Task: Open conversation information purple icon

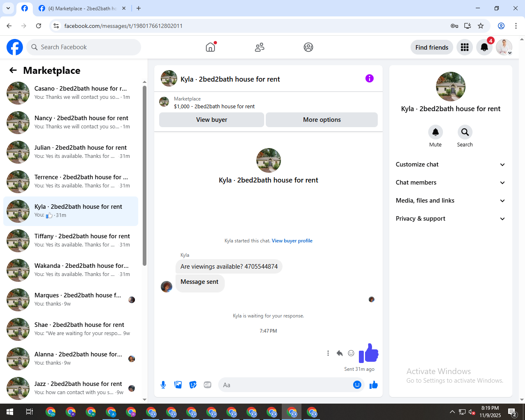Action: (370, 78)
